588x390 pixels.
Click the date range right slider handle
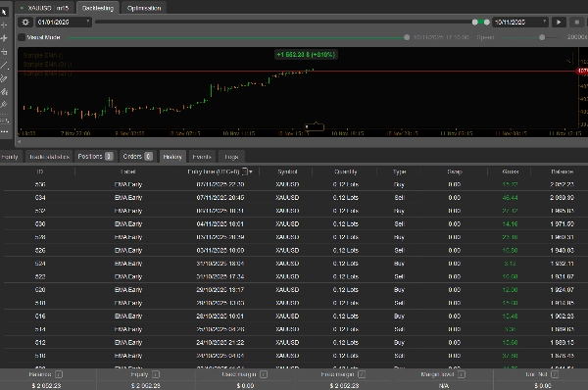(487, 23)
